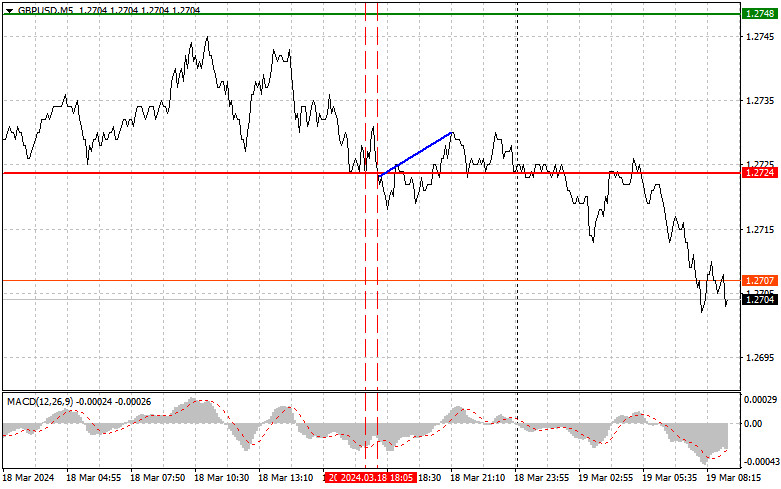Viewport: 781px width, 489px height.
Task: Click the 19 Mar 02:55 time label
Action: tap(605, 478)
